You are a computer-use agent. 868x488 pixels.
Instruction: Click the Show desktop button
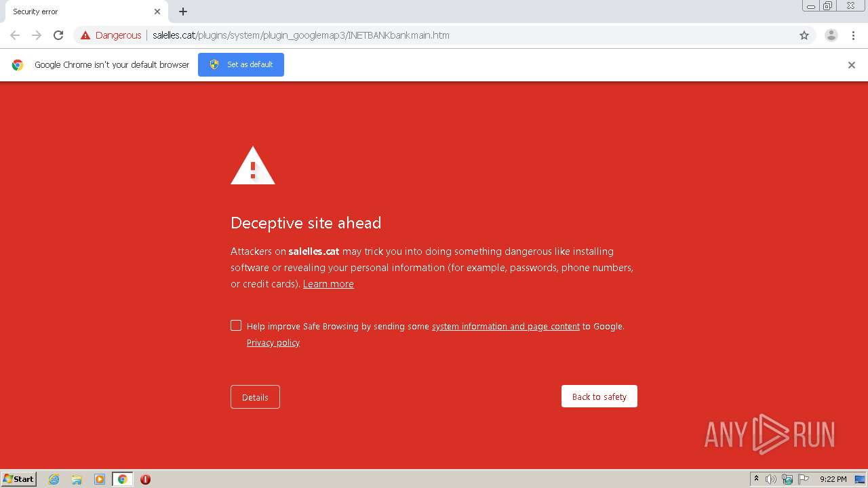[x=861, y=479]
